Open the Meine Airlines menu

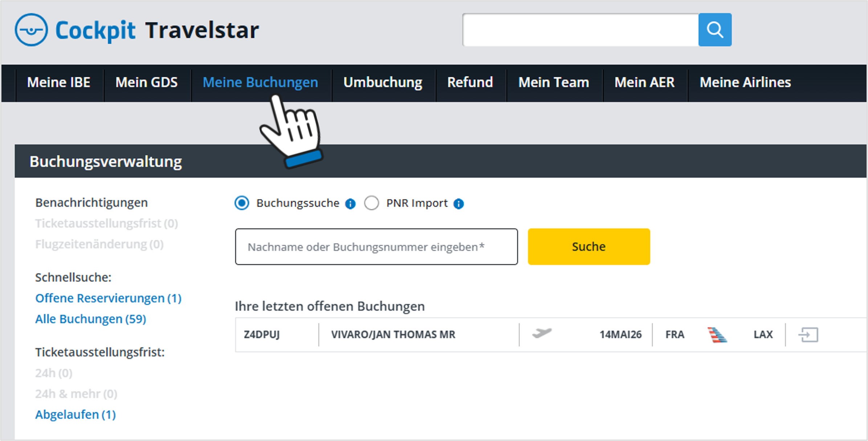pos(745,83)
